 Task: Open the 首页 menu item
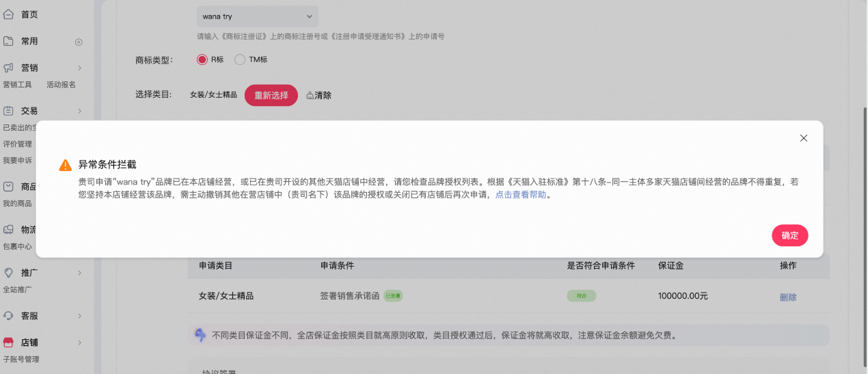[29, 14]
